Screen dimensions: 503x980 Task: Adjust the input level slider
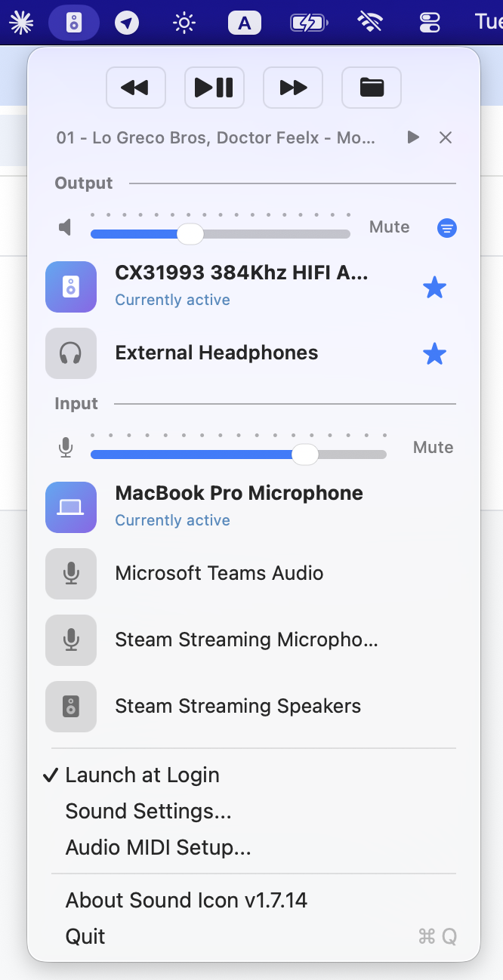click(x=239, y=455)
